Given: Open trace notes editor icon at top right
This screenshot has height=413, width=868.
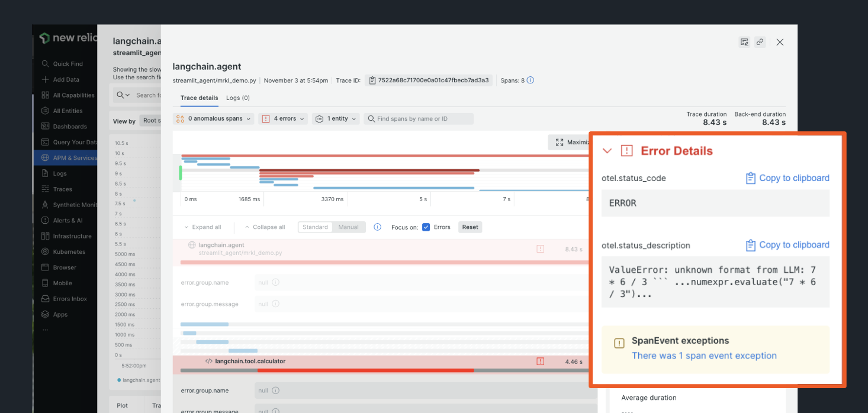Looking at the screenshot, I should click(x=744, y=42).
